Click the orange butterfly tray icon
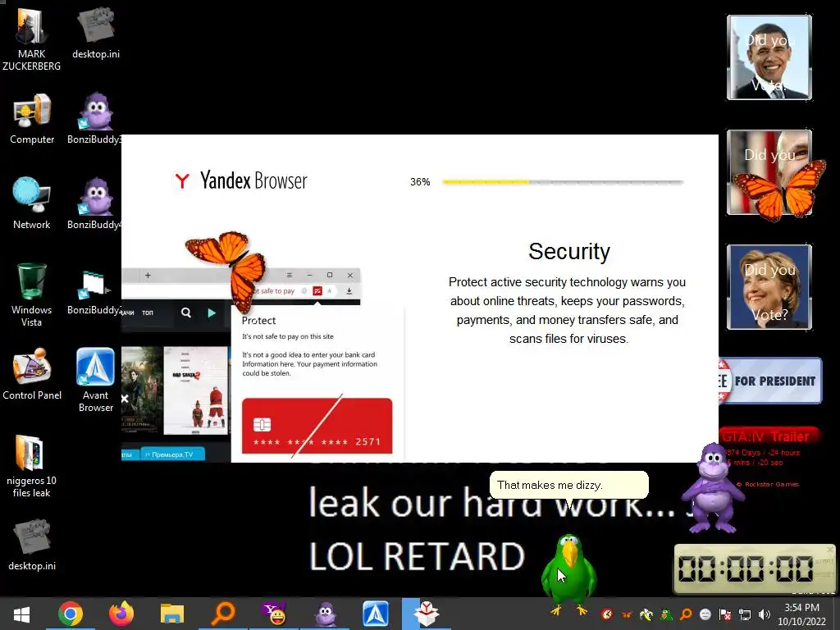Image resolution: width=840 pixels, height=630 pixels. click(x=626, y=614)
